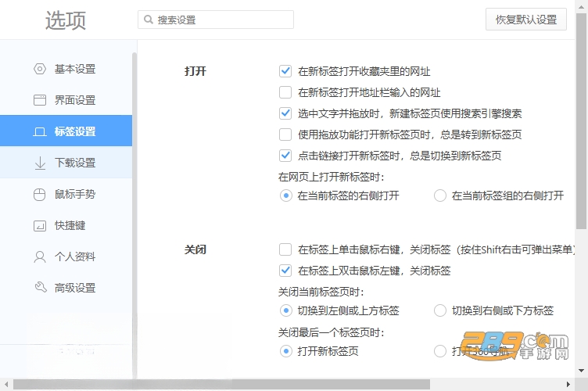Click the horizontal scrollbar thumb
The image size is (588, 391).
pos(221,384)
